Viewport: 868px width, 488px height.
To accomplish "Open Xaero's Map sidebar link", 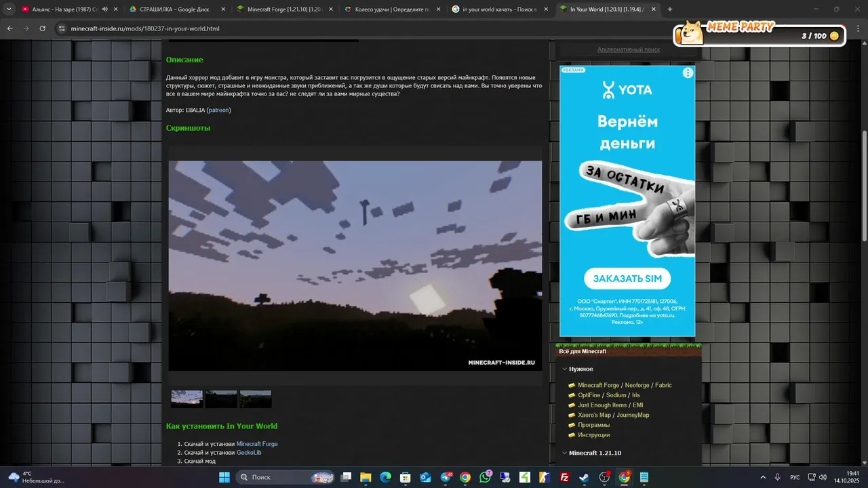I will [595, 415].
